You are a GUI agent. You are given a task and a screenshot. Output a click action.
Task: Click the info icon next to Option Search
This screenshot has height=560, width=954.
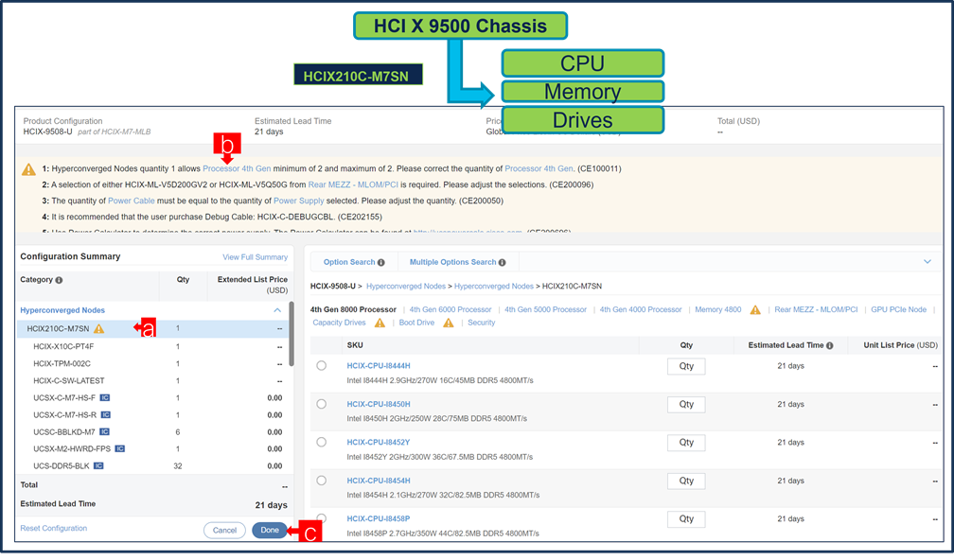(380, 263)
